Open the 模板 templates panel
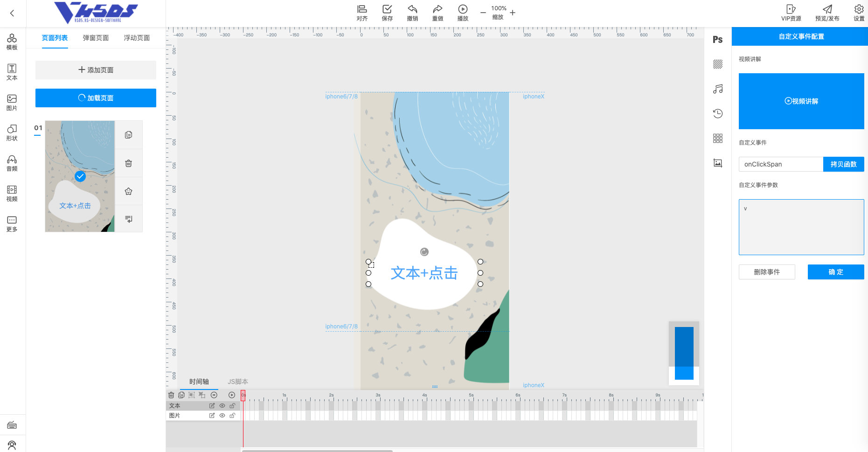868x452 pixels. (12, 42)
